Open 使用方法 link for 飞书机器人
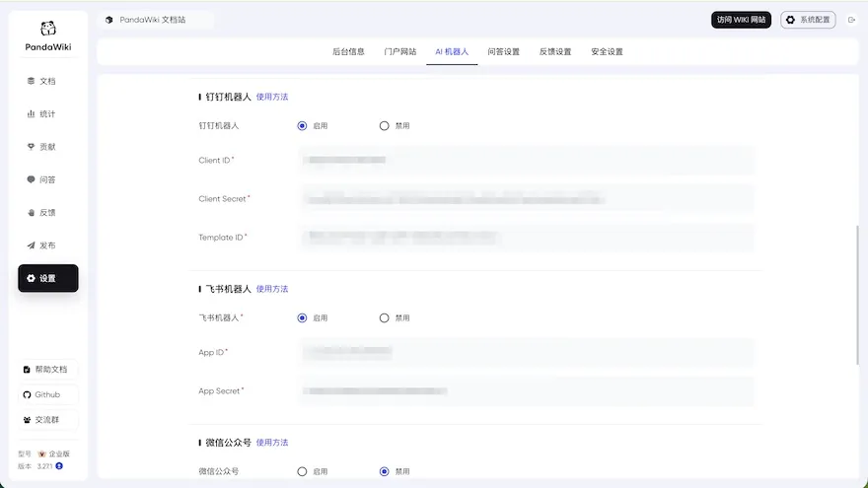Screen dimensions: 868x488 (272, 289)
